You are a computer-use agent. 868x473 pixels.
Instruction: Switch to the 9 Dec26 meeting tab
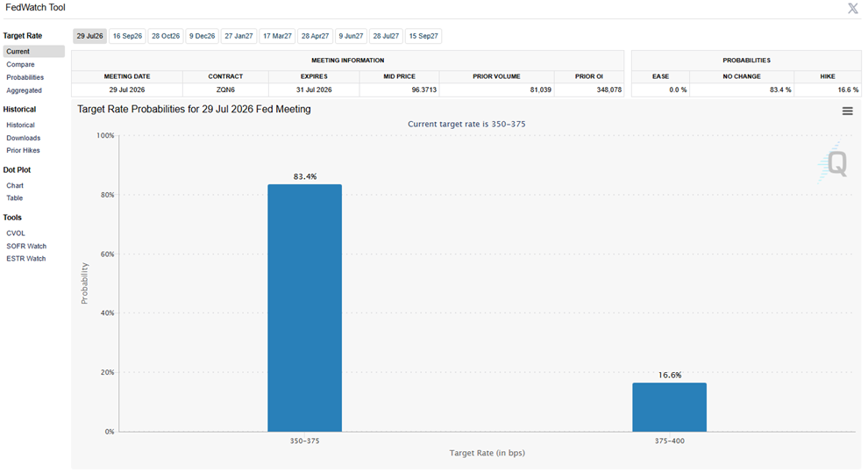(x=202, y=36)
